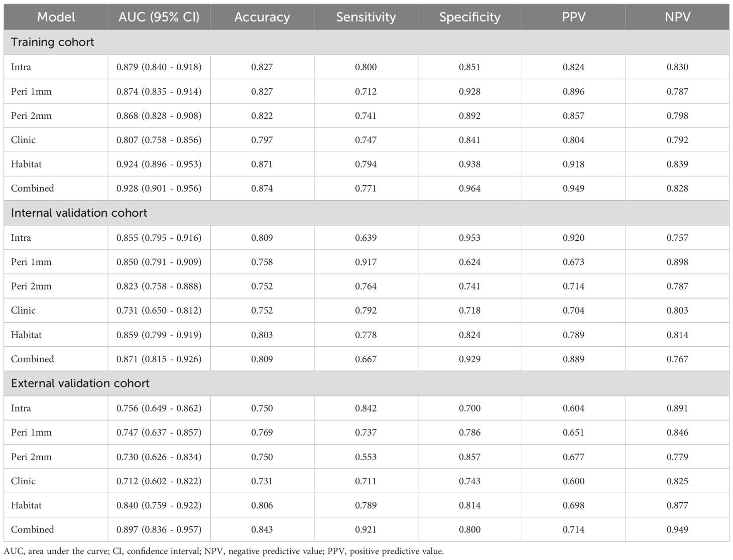Click the NPV column header

point(677,17)
